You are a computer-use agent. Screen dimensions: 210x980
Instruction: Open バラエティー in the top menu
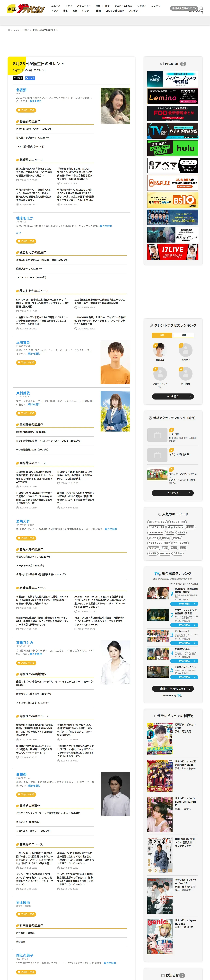point(84,6)
